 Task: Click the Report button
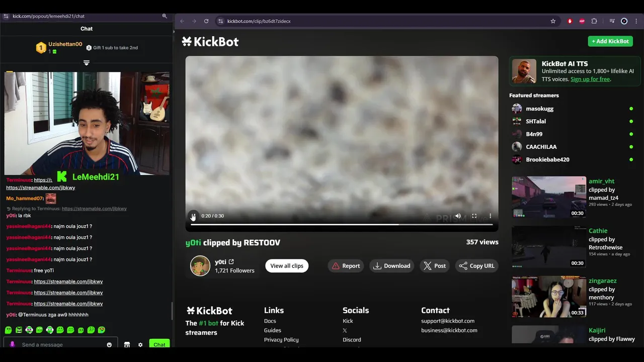coord(346,266)
